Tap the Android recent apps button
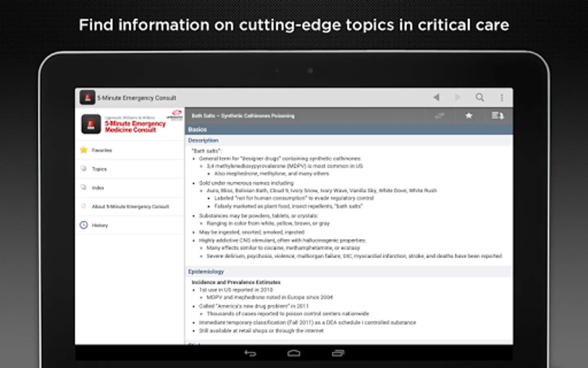 (x=338, y=353)
